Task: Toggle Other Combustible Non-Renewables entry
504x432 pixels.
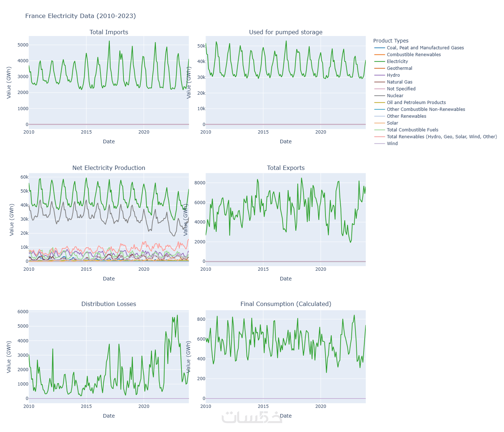Action: (x=426, y=109)
